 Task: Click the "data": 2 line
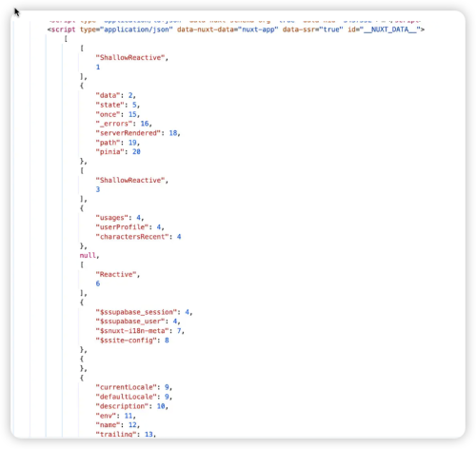(x=115, y=95)
